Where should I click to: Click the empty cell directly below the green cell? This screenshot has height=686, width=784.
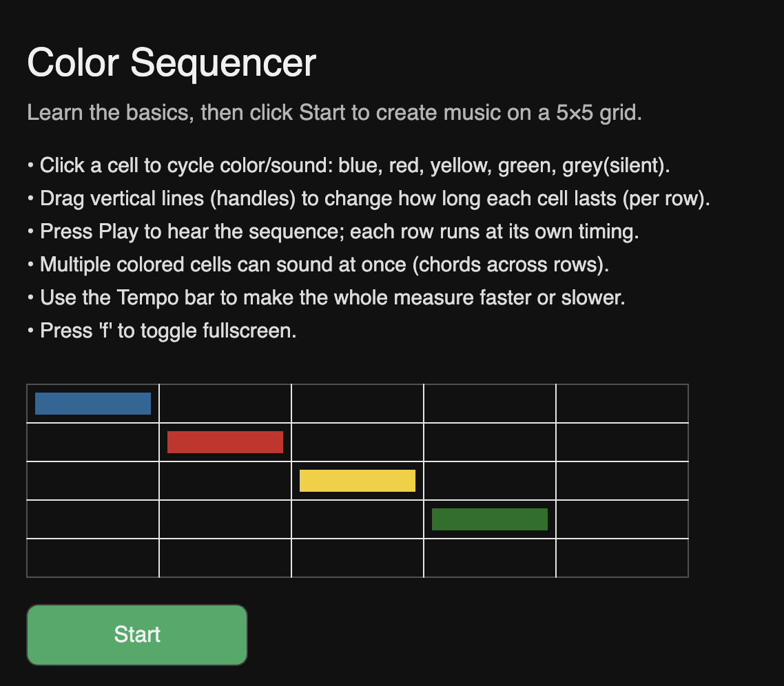[x=490, y=558]
